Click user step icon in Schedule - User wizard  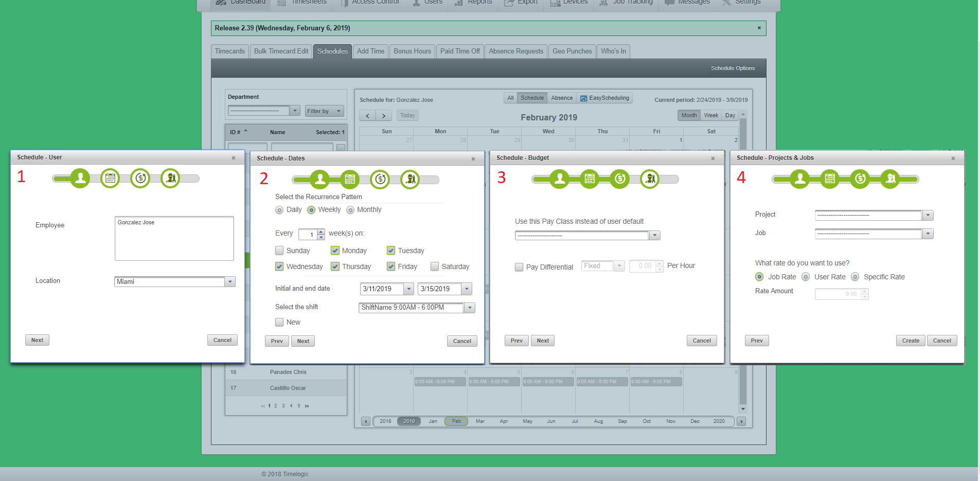(x=80, y=179)
